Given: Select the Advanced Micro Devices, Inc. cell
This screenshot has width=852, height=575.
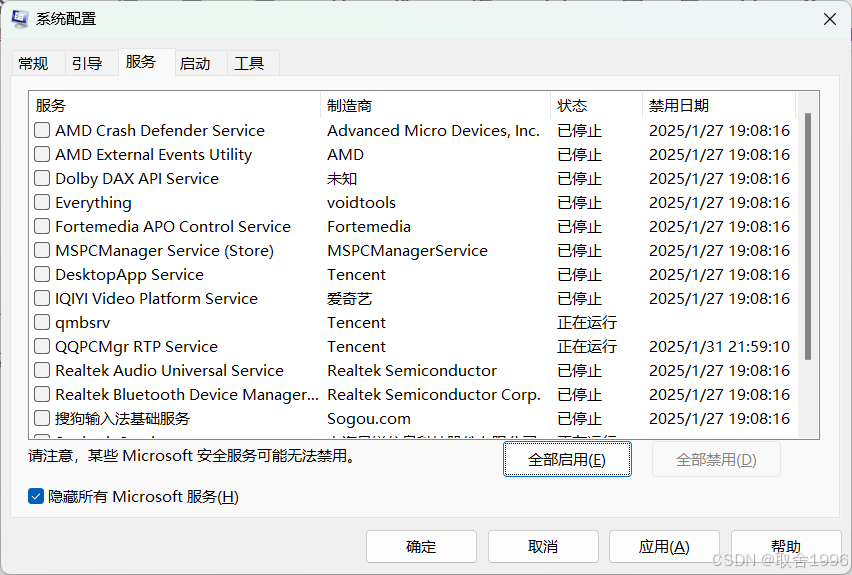Looking at the screenshot, I should click(433, 130).
